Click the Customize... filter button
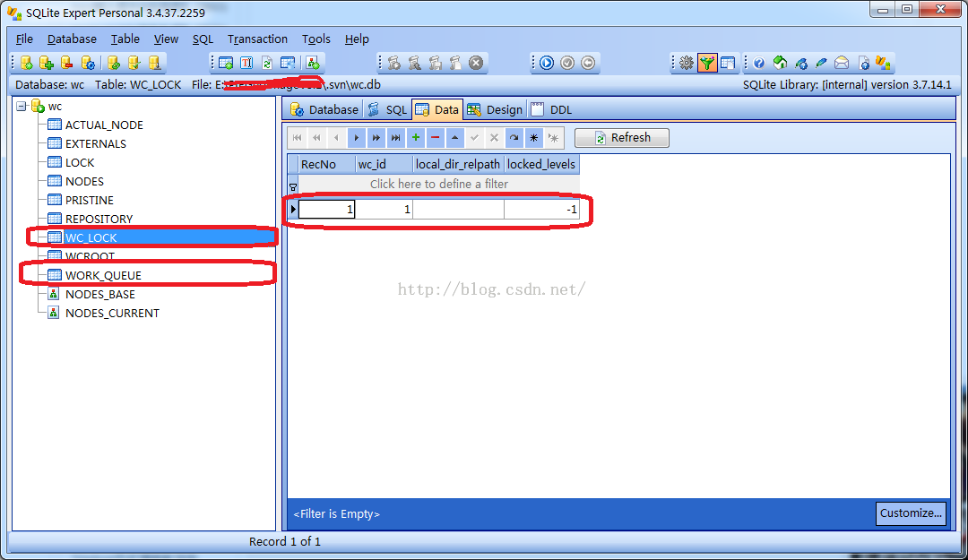Screen dimensions: 968x560 (911, 513)
